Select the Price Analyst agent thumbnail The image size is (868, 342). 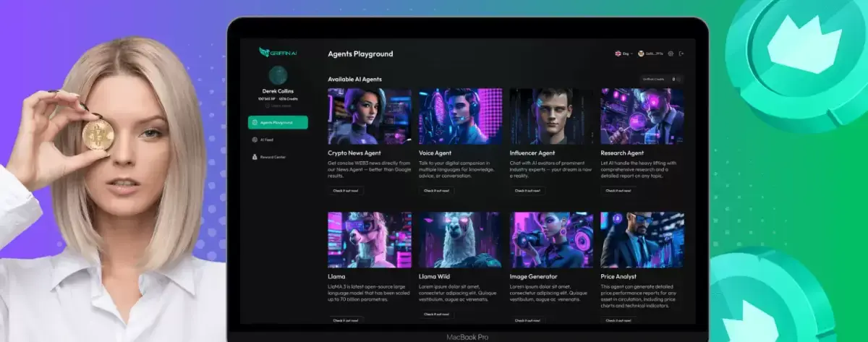[x=642, y=240]
